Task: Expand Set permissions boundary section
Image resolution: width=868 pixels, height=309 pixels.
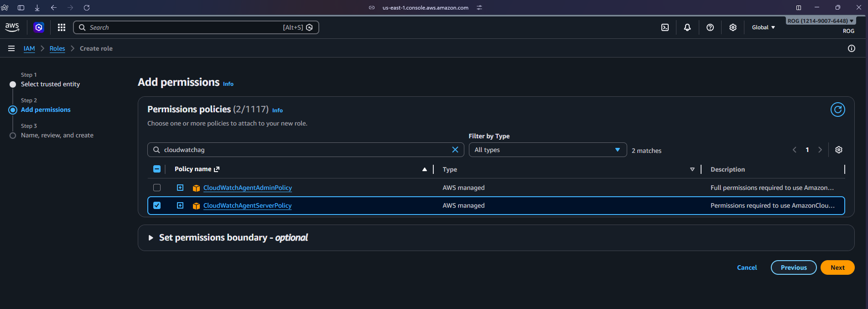Action: (151, 238)
